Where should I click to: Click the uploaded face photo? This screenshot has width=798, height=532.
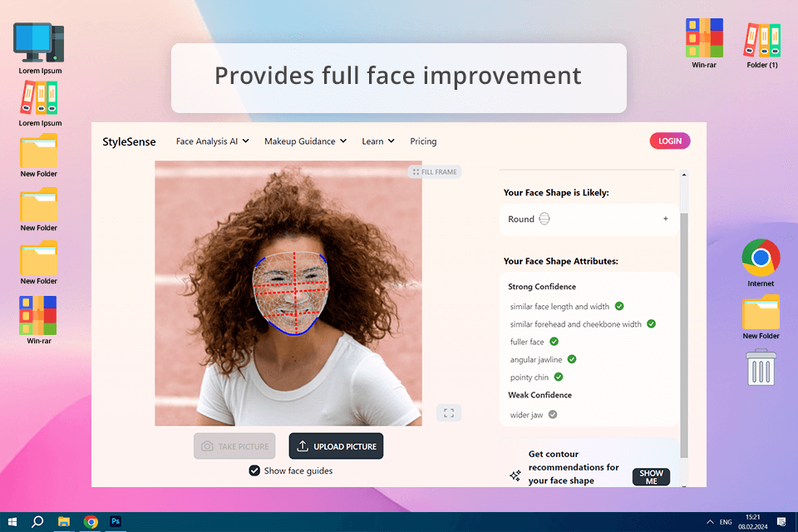tap(288, 293)
